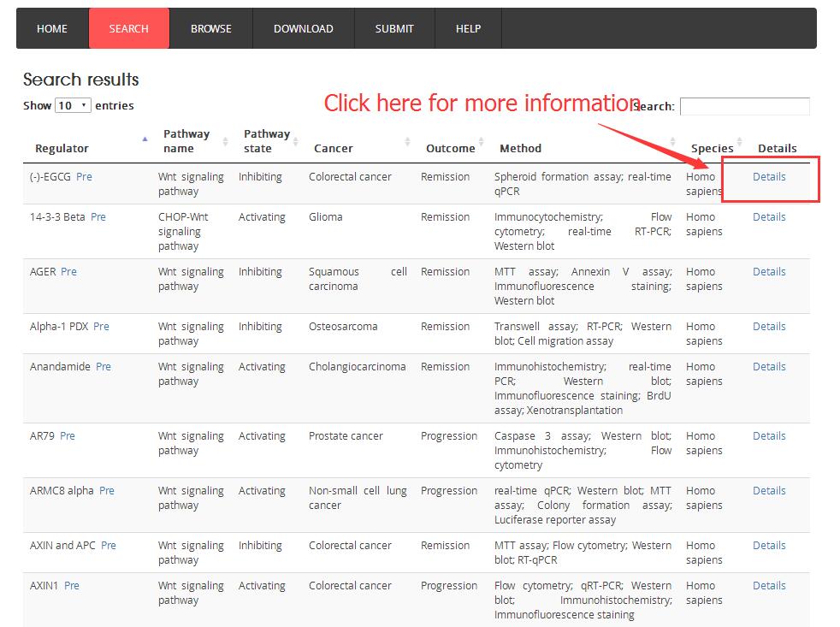
Task: Click sort arrows beside Species header
Action: [738, 141]
